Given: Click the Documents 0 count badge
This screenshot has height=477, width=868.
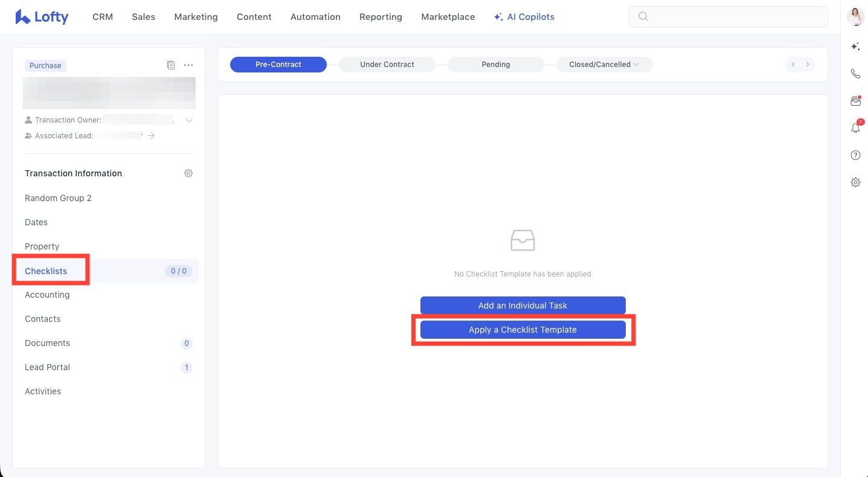Looking at the screenshot, I should pyautogui.click(x=187, y=344).
